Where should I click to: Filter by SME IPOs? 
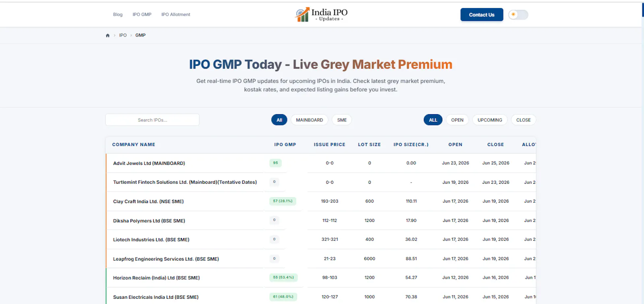pyautogui.click(x=342, y=120)
